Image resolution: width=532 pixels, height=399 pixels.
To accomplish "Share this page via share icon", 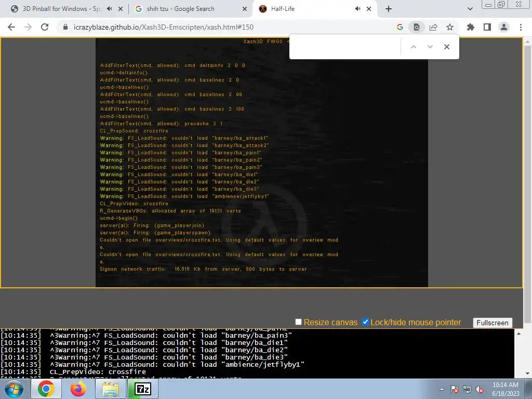I will pos(433,27).
